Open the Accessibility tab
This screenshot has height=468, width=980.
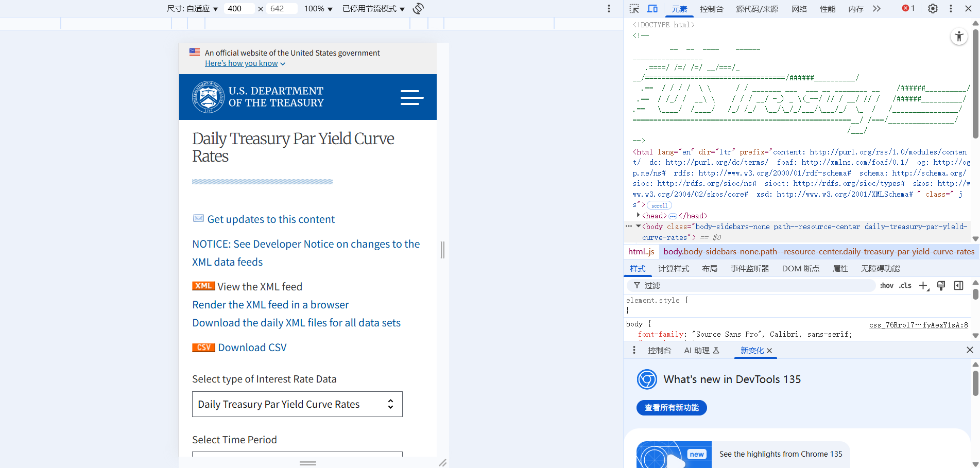881,269
